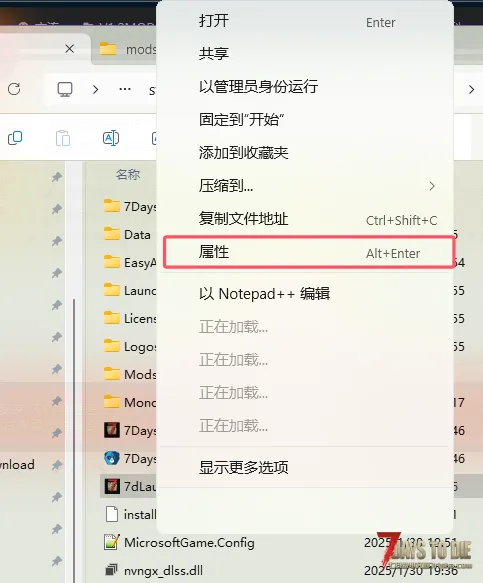This screenshot has width=483, height=583.
Task: Select the Data folder icon
Action: [x=112, y=234]
